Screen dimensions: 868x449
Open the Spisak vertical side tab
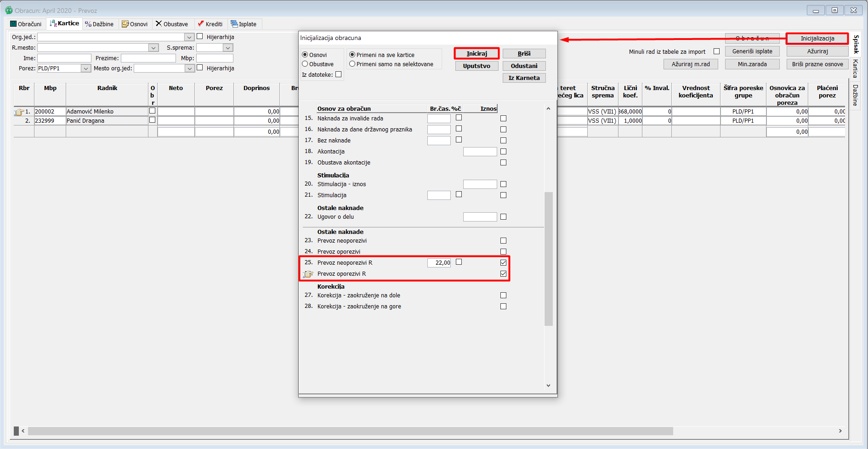(x=856, y=44)
